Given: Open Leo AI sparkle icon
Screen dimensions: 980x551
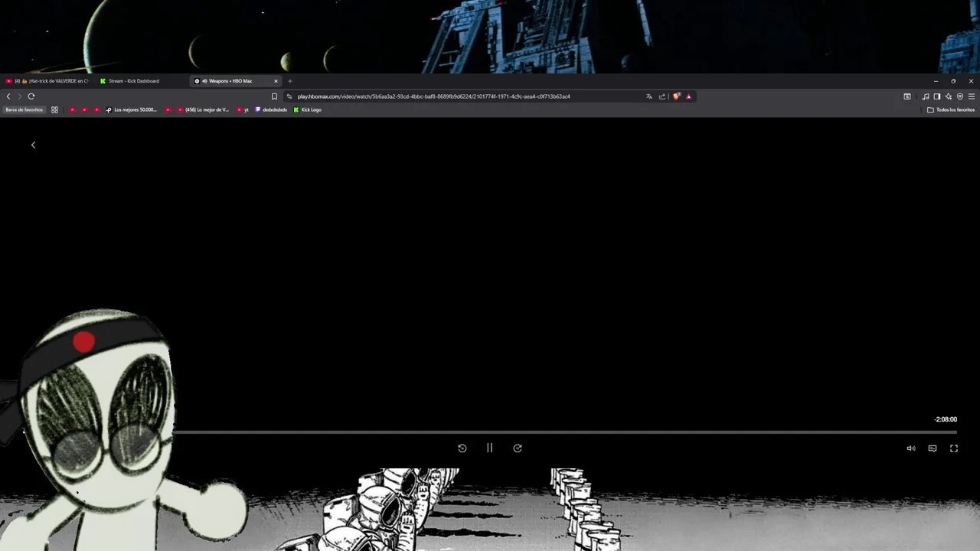Looking at the screenshot, I should [949, 96].
